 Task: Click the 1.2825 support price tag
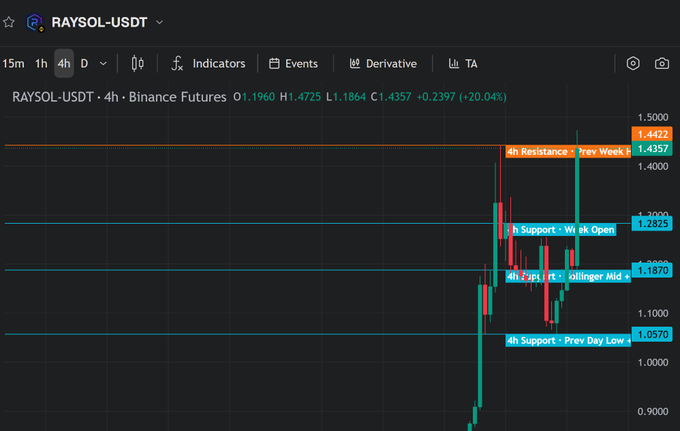[x=652, y=224]
